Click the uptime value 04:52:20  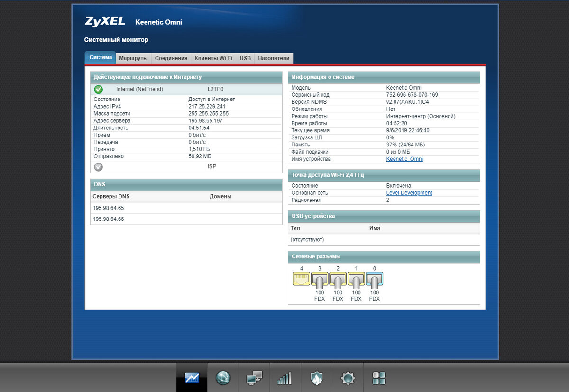397,123
